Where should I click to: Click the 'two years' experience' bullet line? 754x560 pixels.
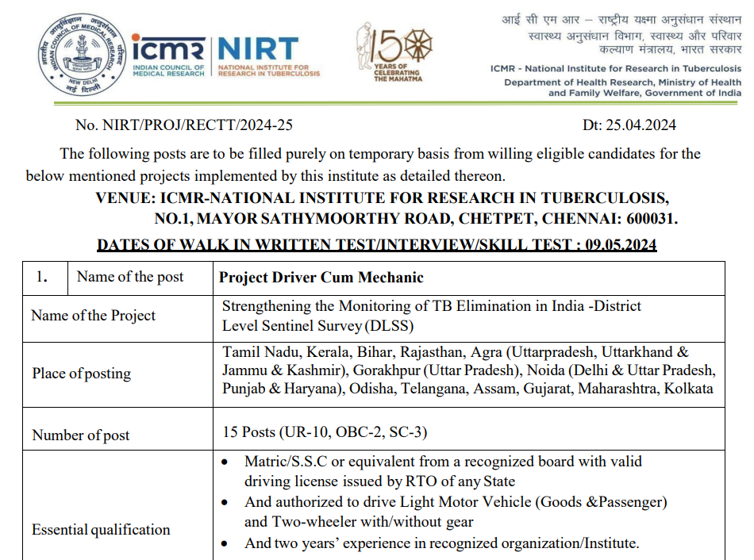coord(441,543)
